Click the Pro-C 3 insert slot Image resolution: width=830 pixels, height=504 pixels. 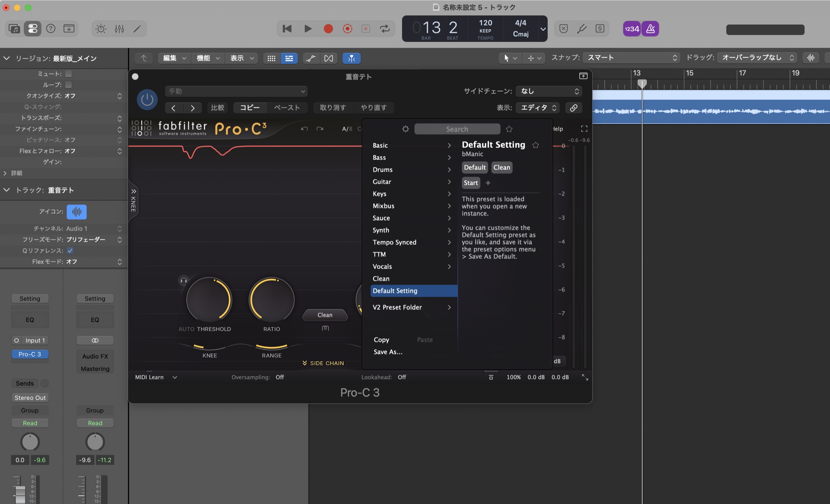click(30, 354)
